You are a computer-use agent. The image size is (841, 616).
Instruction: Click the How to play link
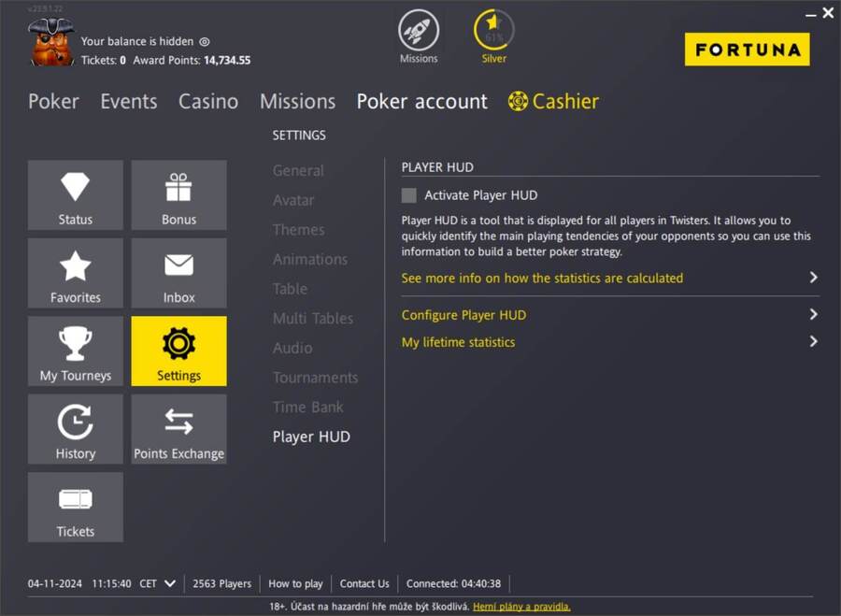(x=295, y=583)
